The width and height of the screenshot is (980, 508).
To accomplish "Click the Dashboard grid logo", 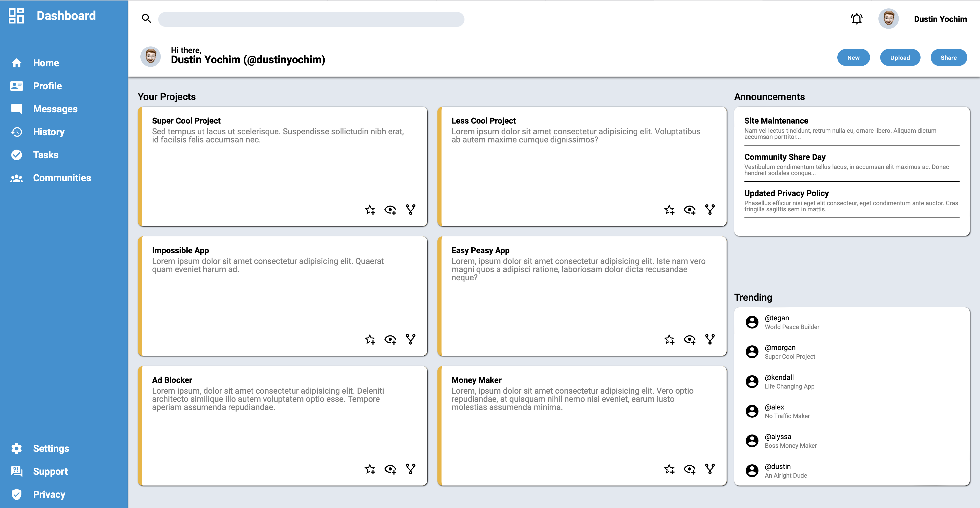I will click(16, 16).
